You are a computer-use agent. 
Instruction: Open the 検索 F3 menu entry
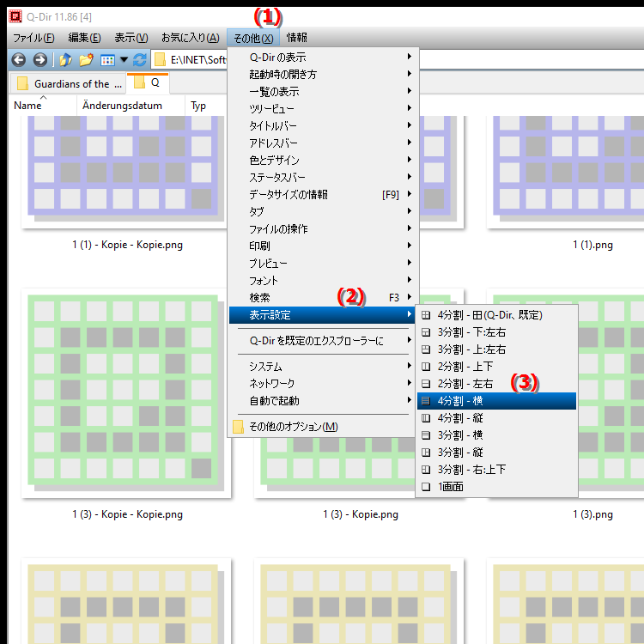coord(324,298)
